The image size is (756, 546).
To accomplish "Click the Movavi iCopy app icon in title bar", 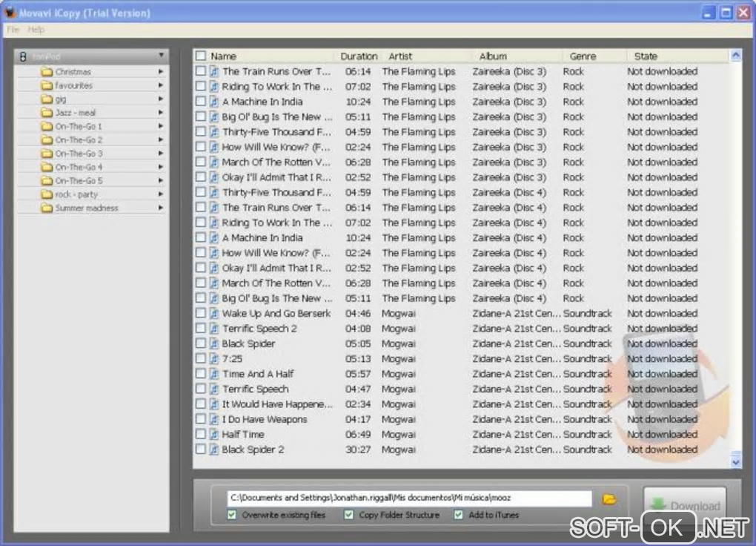I will 10,12.
